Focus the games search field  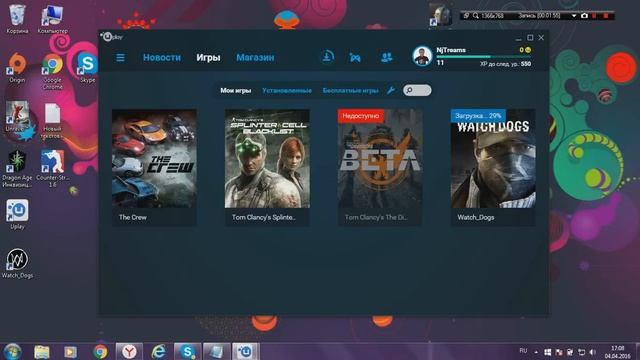click(x=417, y=90)
